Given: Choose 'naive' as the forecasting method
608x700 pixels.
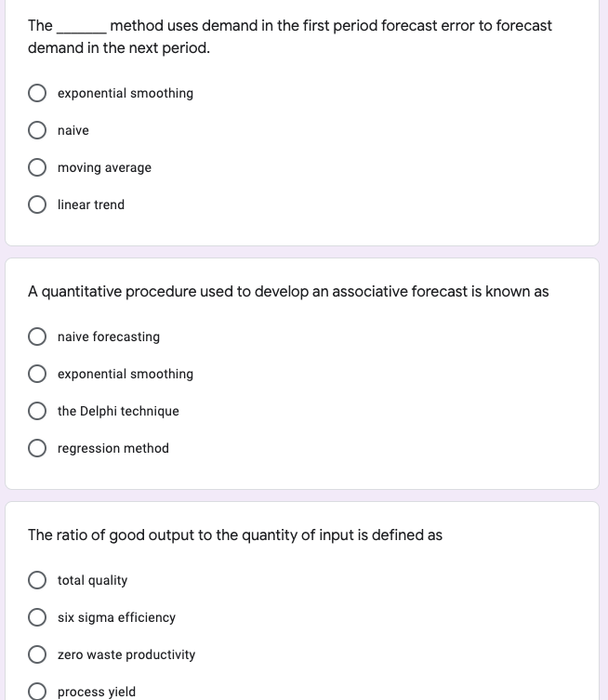Looking at the screenshot, I should [x=37, y=130].
